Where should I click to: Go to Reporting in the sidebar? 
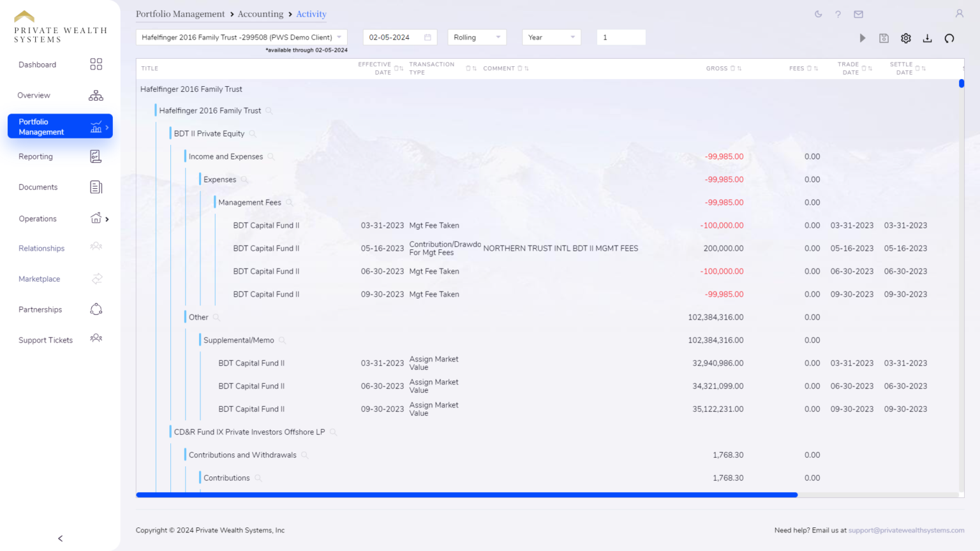click(36, 157)
